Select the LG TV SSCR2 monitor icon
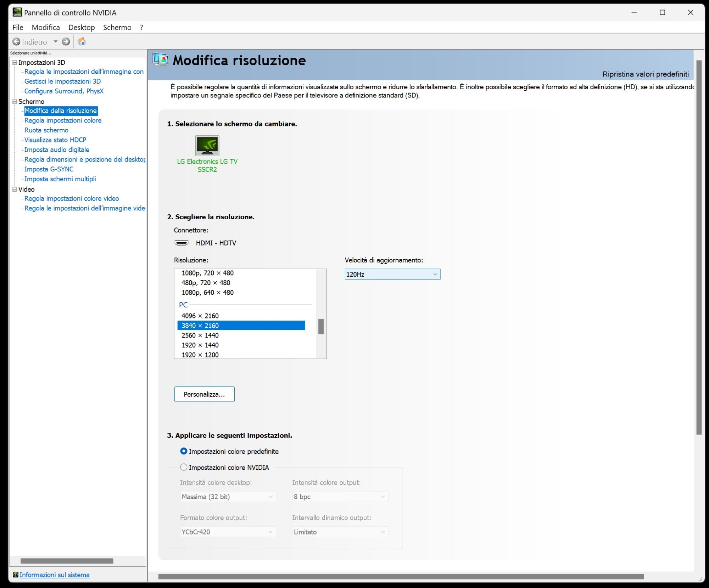Screen dimensions: 709x588 207,146
